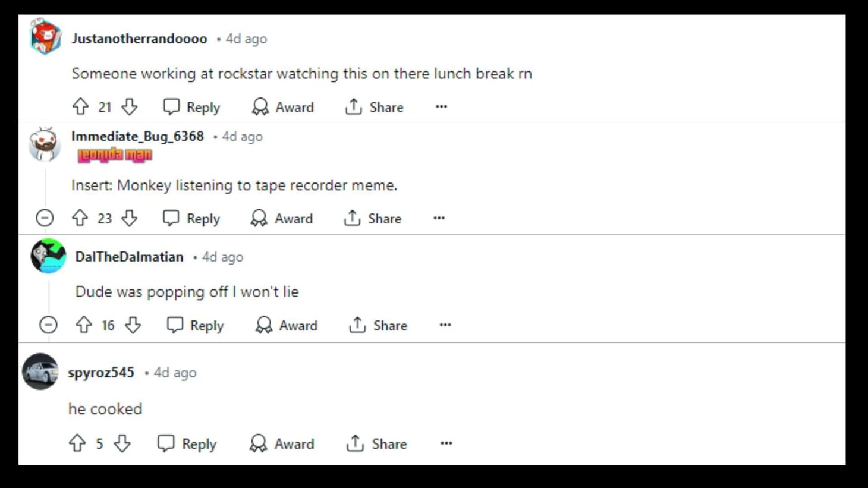Screen dimensions: 868x488
Task: Click the 'leonida man' user flair
Action: [115, 155]
